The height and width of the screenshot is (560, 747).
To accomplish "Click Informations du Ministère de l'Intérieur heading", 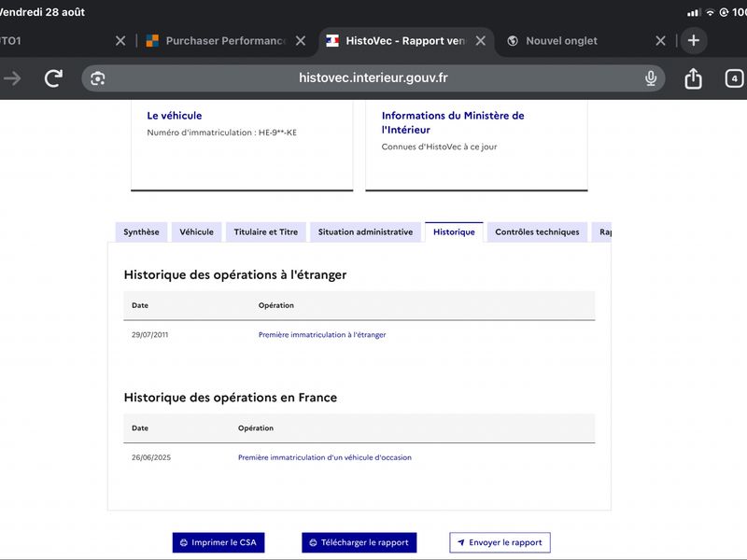I will pos(453,122).
